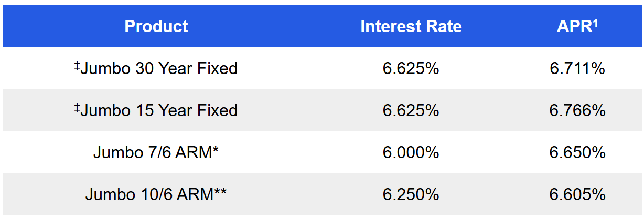Click the Interest Rate column header
Image resolution: width=644 pixels, height=218 pixels.
tap(411, 26)
